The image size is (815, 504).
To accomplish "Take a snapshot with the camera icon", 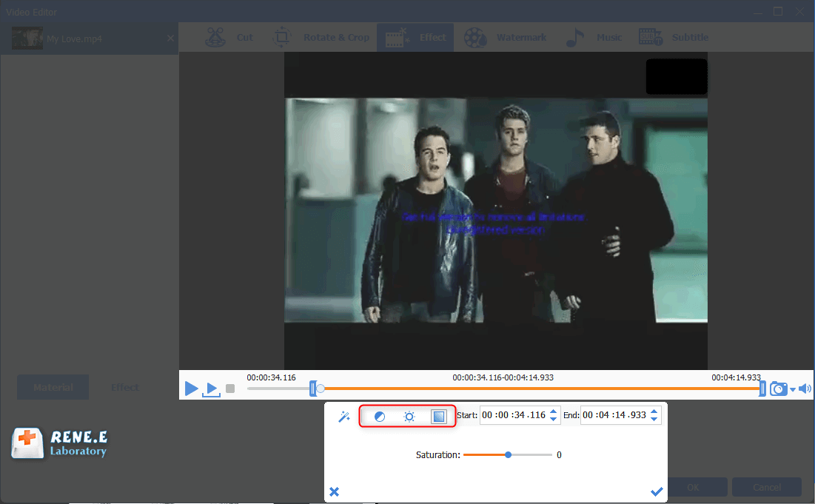I will [x=778, y=389].
